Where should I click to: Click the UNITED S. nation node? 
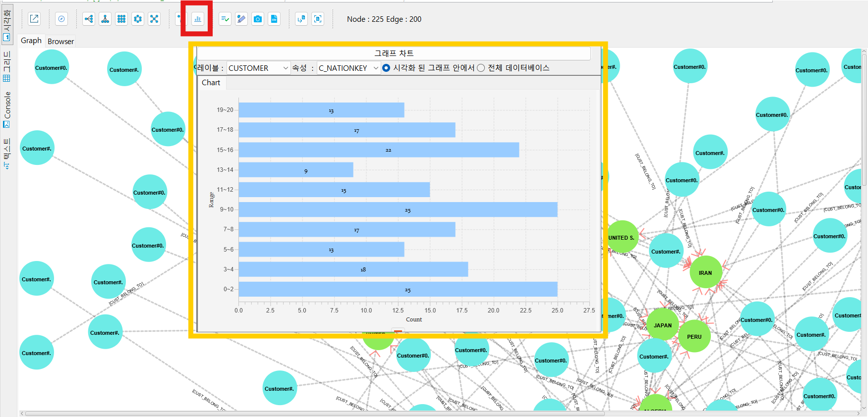(x=622, y=237)
